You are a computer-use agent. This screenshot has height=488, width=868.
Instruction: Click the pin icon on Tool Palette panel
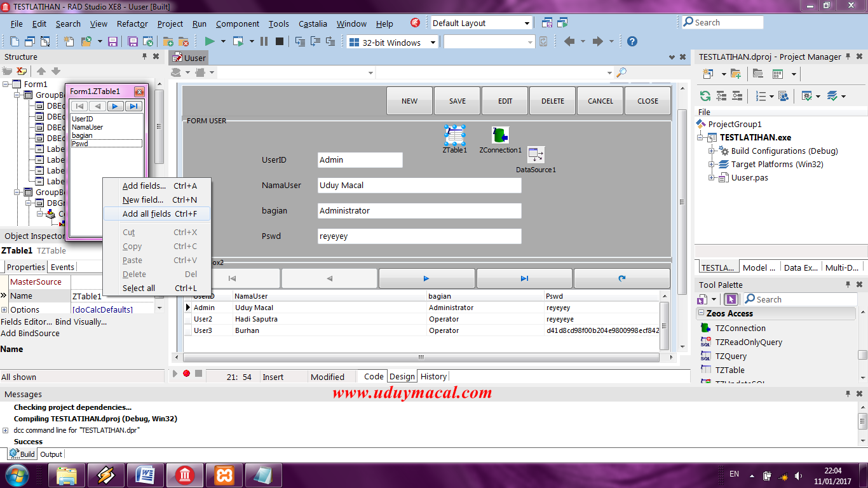tap(848, 285)
